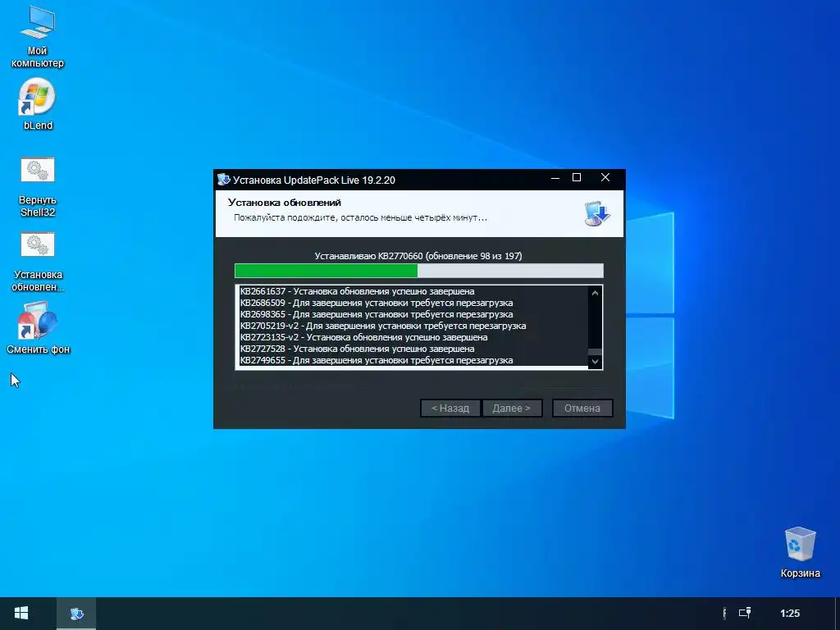Click the Устанавливаю KB2770660 status text
The image size is (840, 630).
tap(418, 256)
